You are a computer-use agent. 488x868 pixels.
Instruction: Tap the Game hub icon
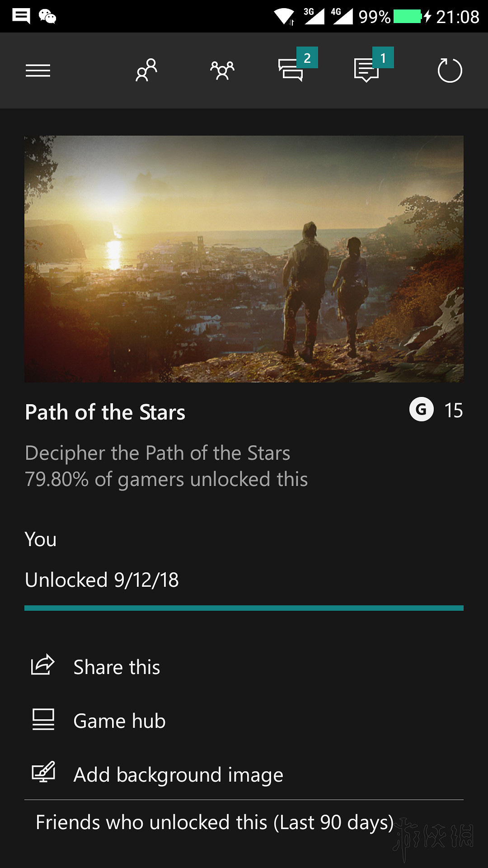click(x=43, y=719)
